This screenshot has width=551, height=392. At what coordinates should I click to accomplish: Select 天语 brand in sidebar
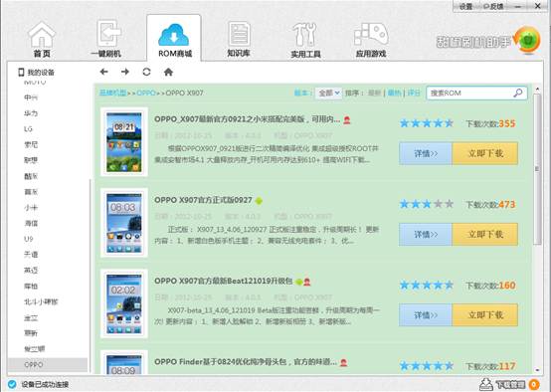pyautogui.click(x=31, y=255)
